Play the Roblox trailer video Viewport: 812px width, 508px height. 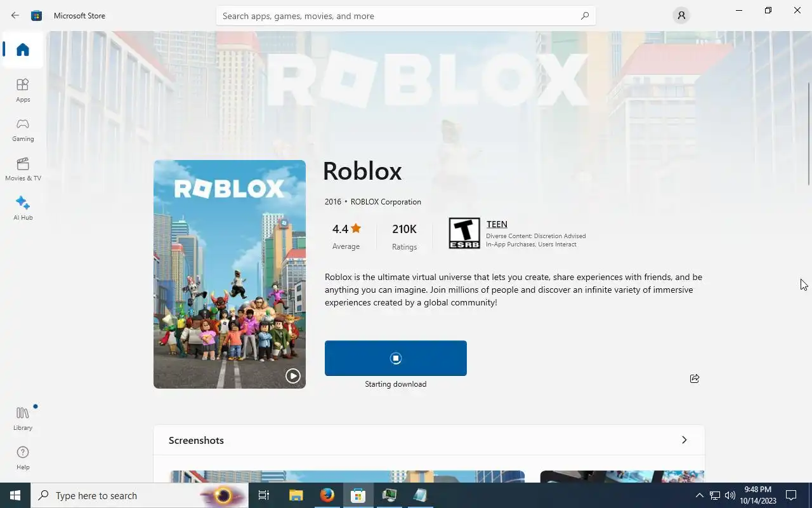pos(292,375)
